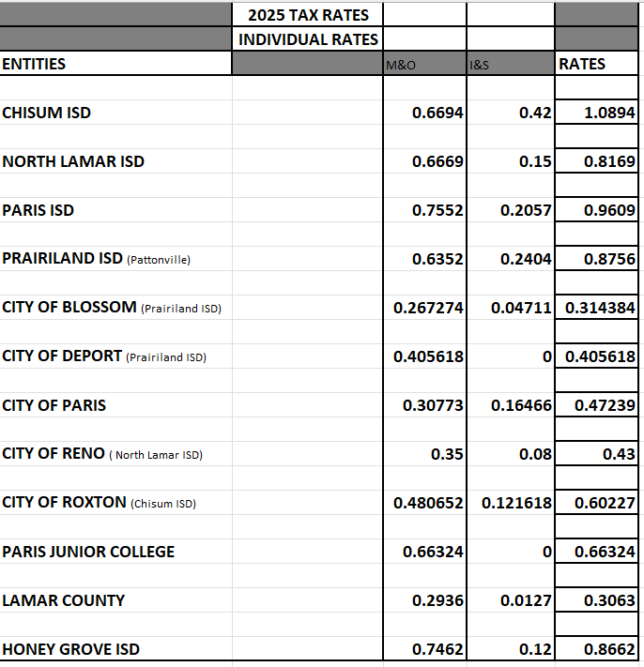Select Chisum ISD total rate 1.0894

[x=597, y=113]
